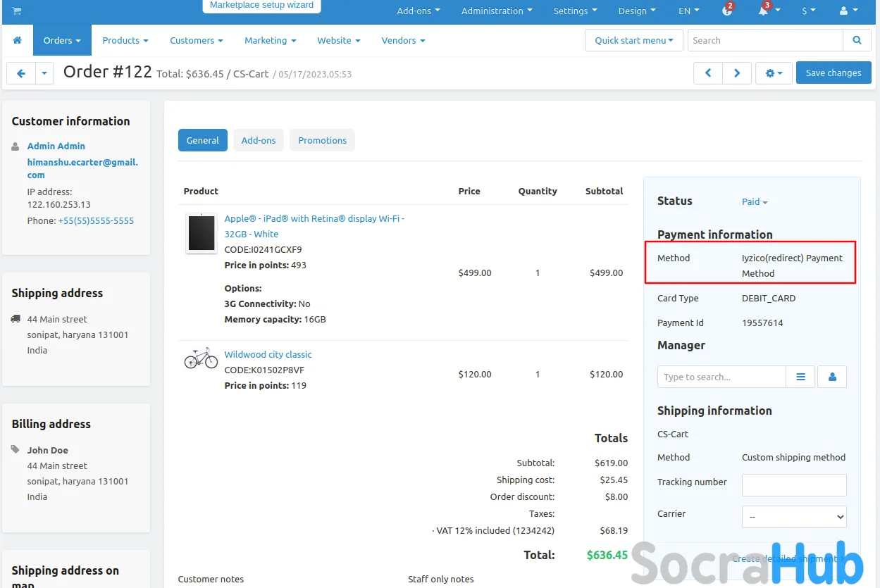
Task: Open the user account menu icon
Action: (x=848, y=11)
